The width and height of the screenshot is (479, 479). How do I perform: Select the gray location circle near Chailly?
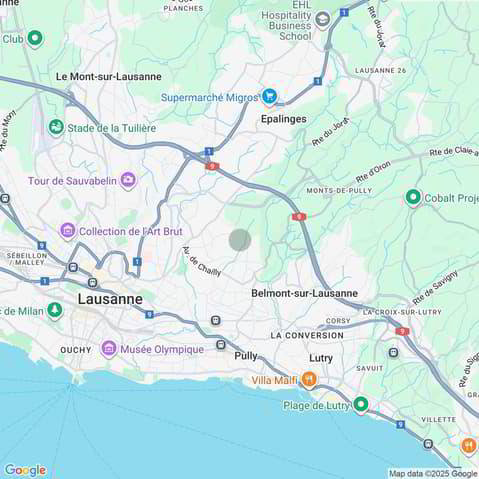point(240,240)
